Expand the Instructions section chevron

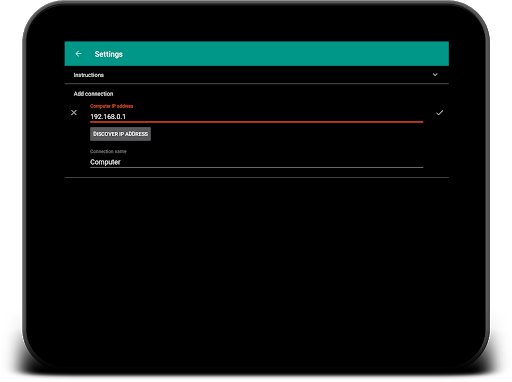pos(435,75)
